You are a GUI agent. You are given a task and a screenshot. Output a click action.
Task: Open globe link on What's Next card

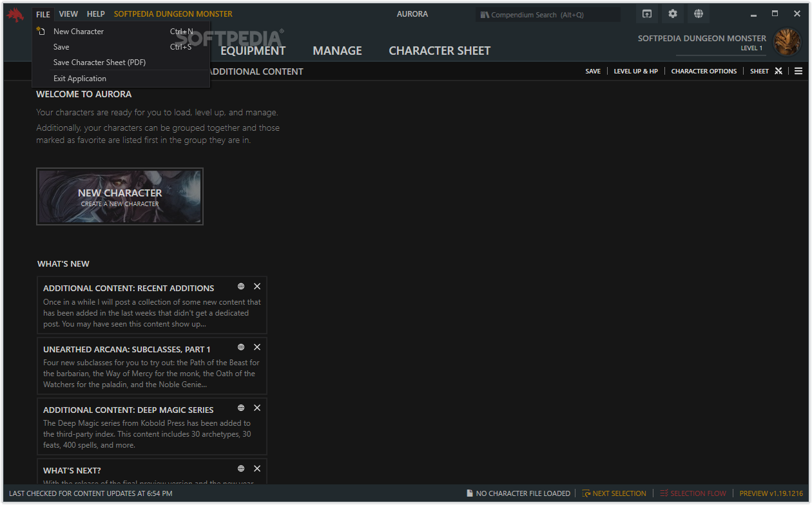pyautogui.click(x=241, y=468)
